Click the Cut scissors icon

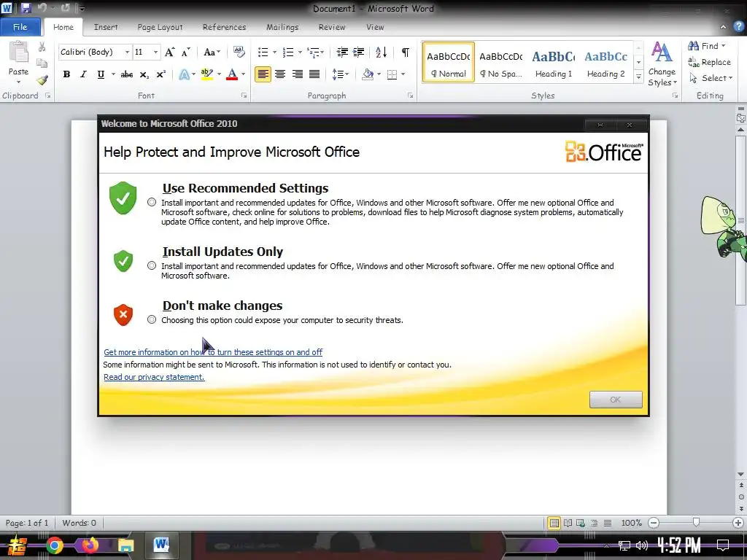click(42, 47)
